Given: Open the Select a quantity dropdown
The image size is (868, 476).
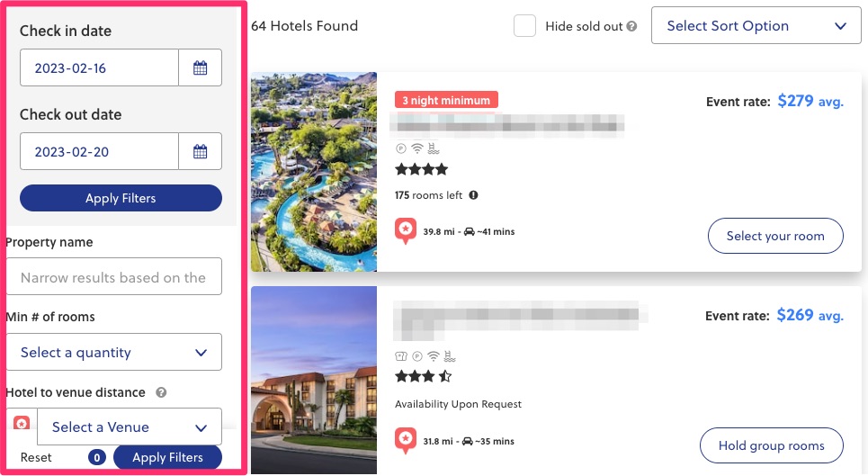Looking at the screenshot, I should [x=114, y=352].
